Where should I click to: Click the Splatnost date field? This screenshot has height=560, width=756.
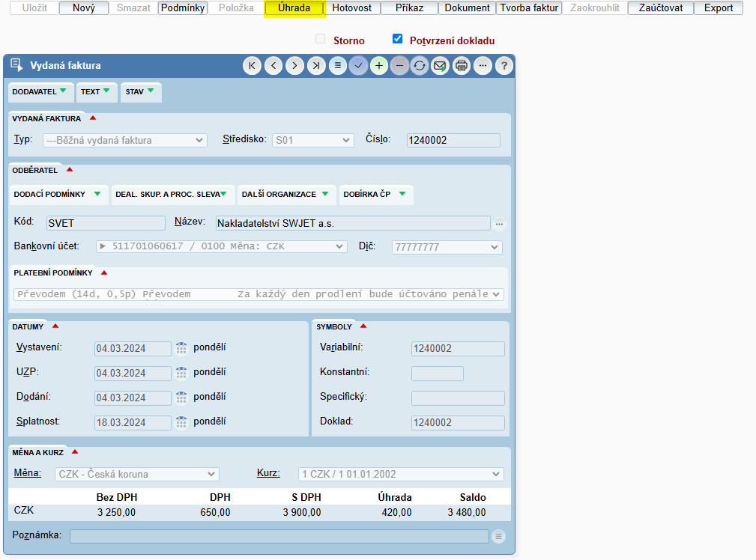pyautogui.click(x=133, y=423)
